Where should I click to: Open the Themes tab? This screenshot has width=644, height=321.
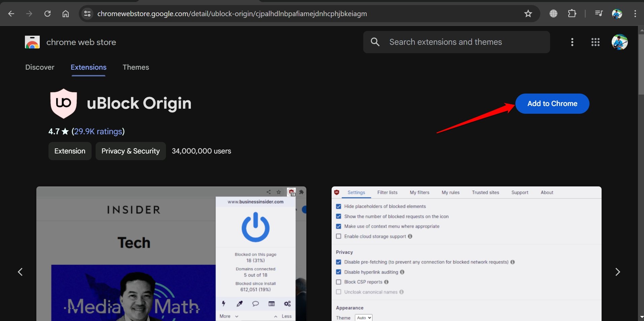136,67
